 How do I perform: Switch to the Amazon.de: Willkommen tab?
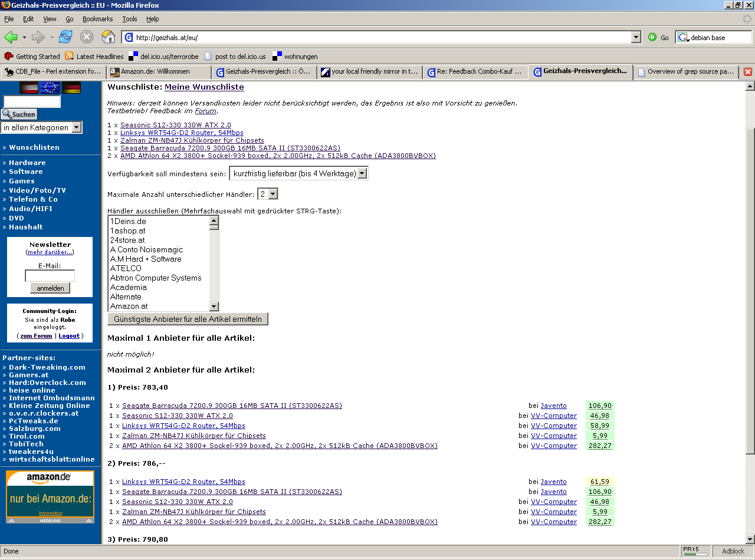159,72
